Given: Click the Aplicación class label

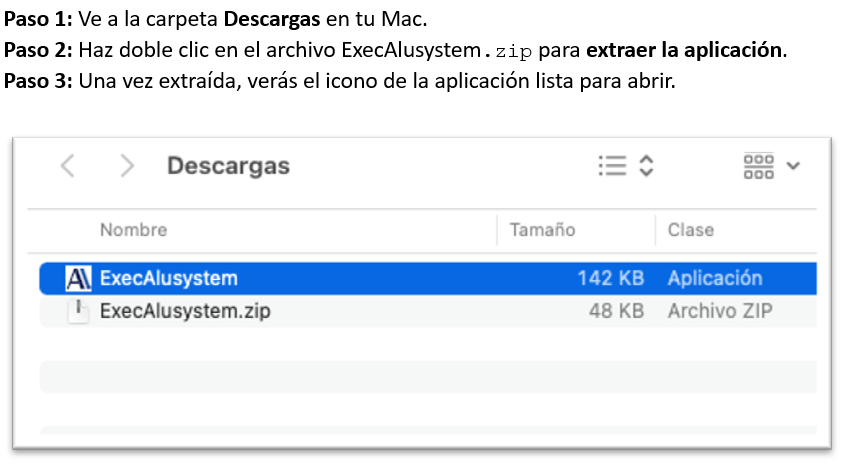Looking at the screenshot, I should (715, 278).
